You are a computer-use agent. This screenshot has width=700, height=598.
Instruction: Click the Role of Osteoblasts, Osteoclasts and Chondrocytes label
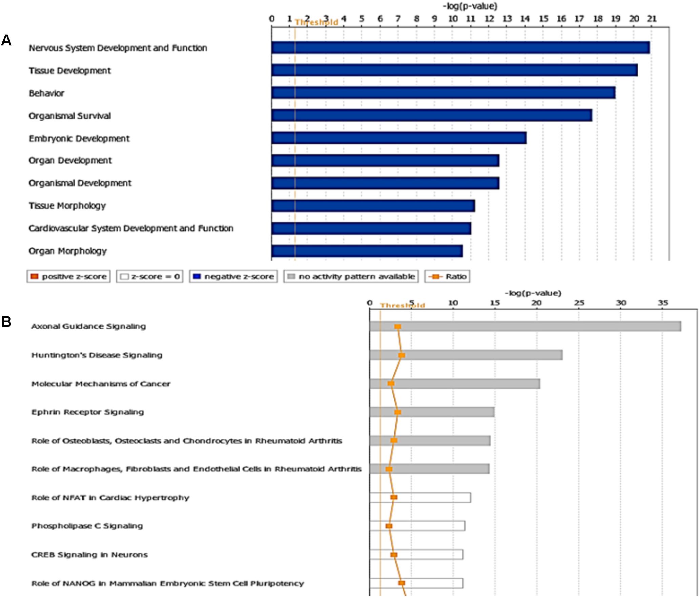pos(187,441)
